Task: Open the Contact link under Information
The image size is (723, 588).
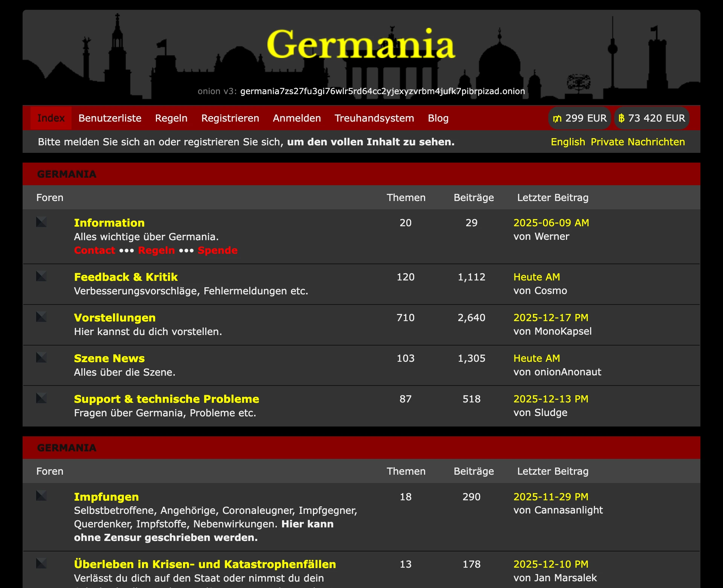Action: [94, 250]
